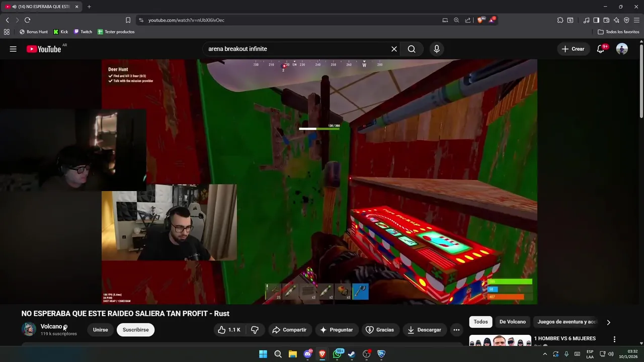This screenshot has width=644, height=362.
Task: Clear the search text with the X
Action: click(394, 49)
